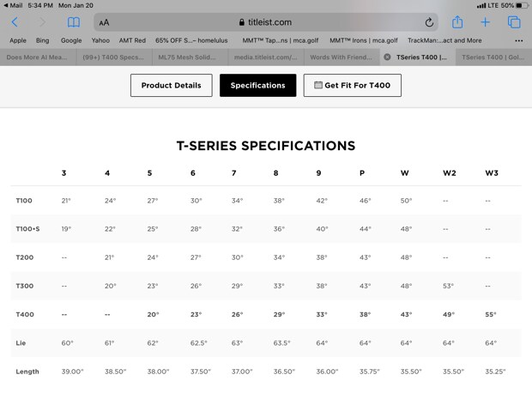The image size is (532, 399).
Task: Return to Mail app via back indicator
Action: [12, 5]
